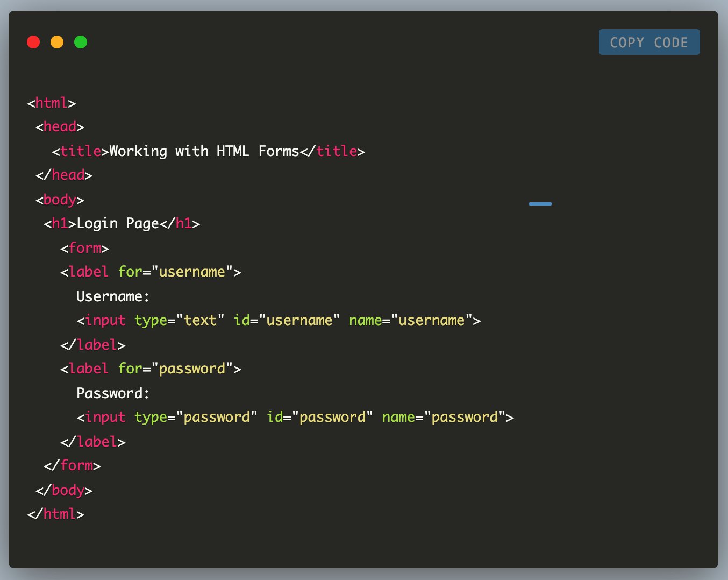Click the closing </html> tag
This screenshot has height=580, width=728.
(x=56, y=514)
